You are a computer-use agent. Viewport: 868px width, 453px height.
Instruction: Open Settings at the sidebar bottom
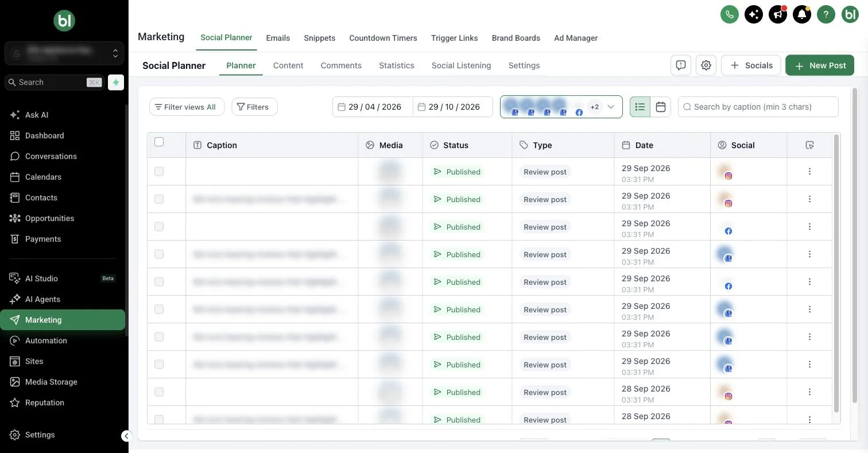[63, 435]
